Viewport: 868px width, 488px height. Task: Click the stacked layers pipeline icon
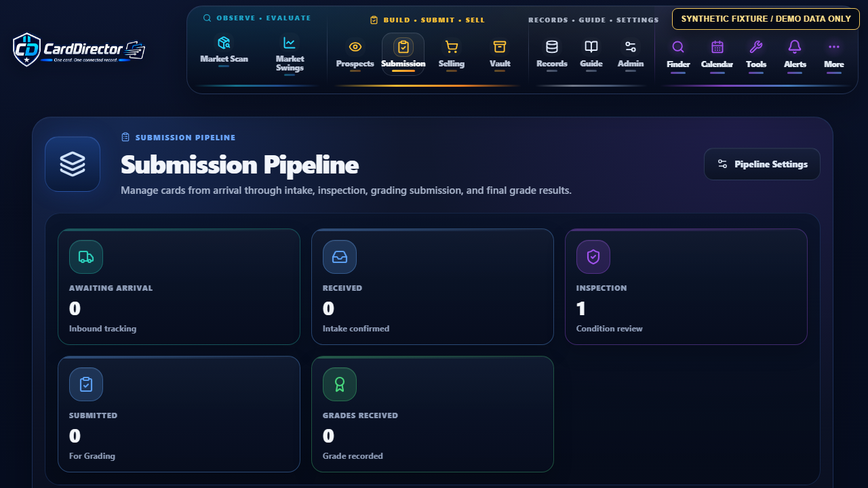(x=73, y=164)
